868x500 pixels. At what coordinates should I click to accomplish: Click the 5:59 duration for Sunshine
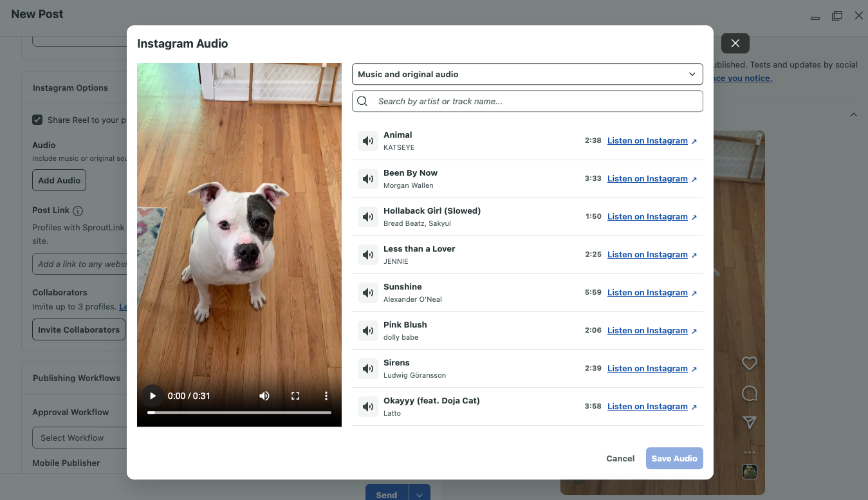tap(593, 292)
